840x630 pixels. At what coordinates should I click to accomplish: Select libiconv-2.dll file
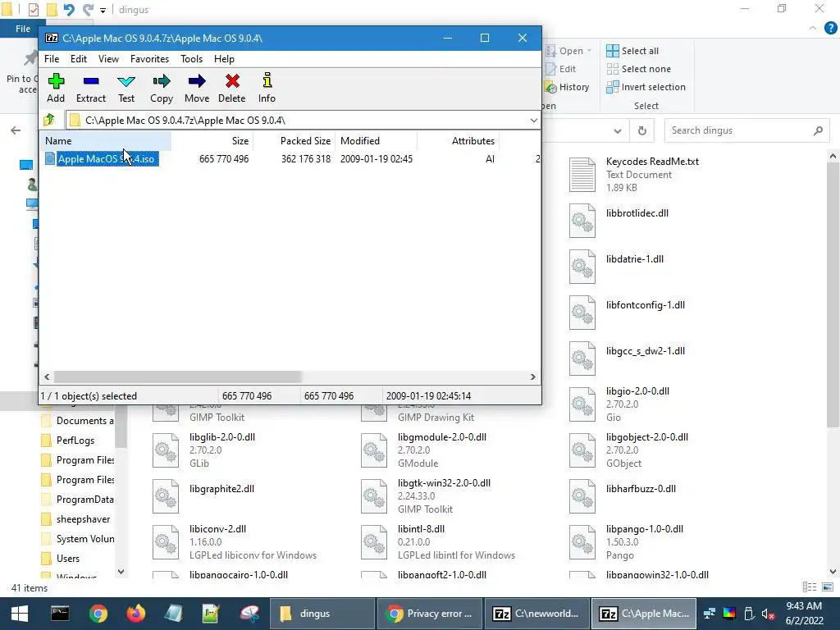click(x=235, y=542)
